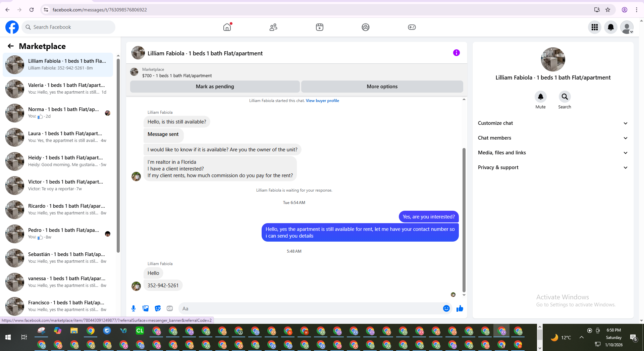
Task: Click Mark as pending button
Action: (215, 87)
